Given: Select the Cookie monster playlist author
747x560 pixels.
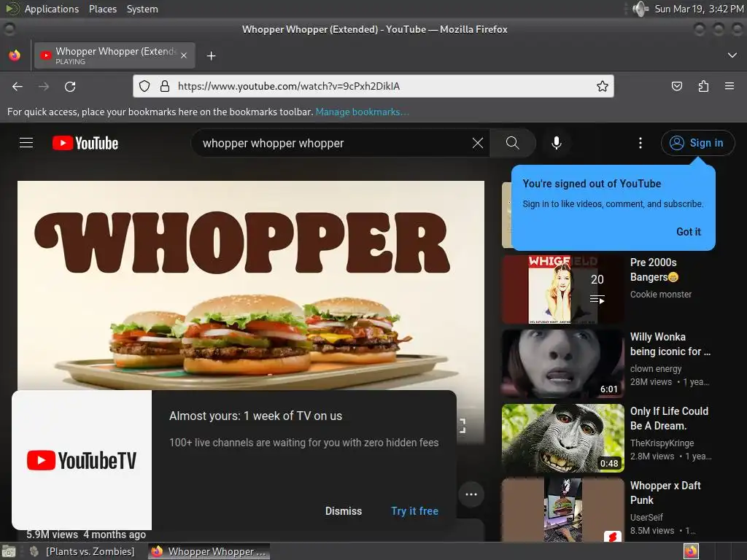Looking at the screenshot, I should tap(661, 295).
